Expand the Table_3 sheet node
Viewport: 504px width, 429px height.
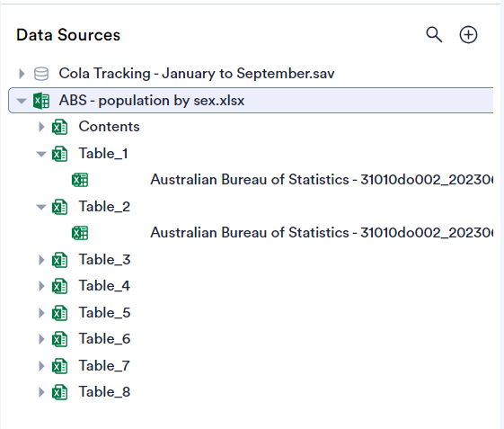41,260
